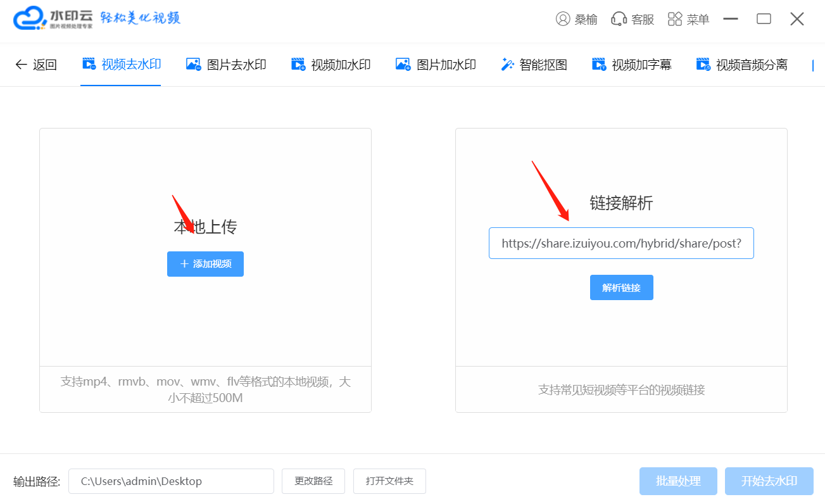This screenshot has width=825, height=504.
Task: Switch to 图片加水印 tab
Action: coord(436,64)
